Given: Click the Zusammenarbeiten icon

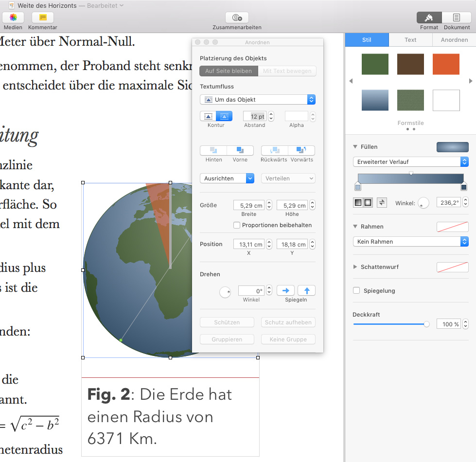Looking at the screenshot, I should click(x=237, y=18).
